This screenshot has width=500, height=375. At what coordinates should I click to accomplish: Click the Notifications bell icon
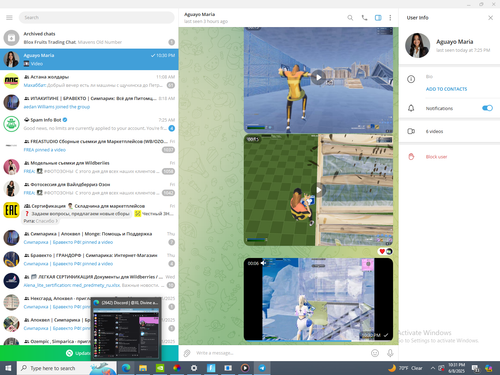tap(411, 108)
